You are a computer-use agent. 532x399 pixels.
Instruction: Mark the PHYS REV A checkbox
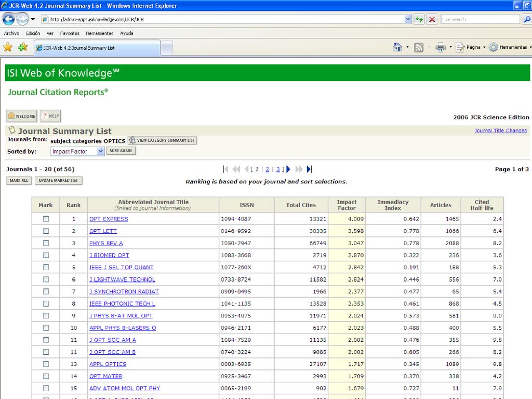[46, 243]
